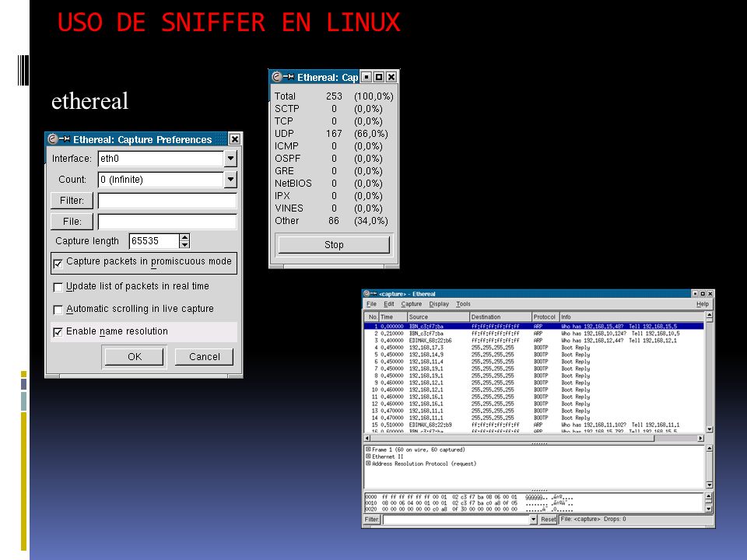Open the Edit menu in Ethereal
This screenshot has height=560, width=747.
(x=389, y=304)
